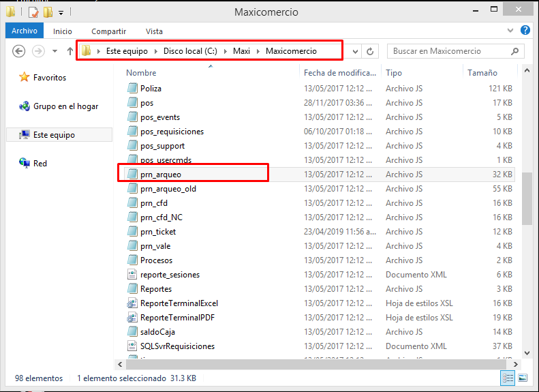Sort files by the Tamaño column
Viewport: 539px width, 392px height.
pos(482,72)
